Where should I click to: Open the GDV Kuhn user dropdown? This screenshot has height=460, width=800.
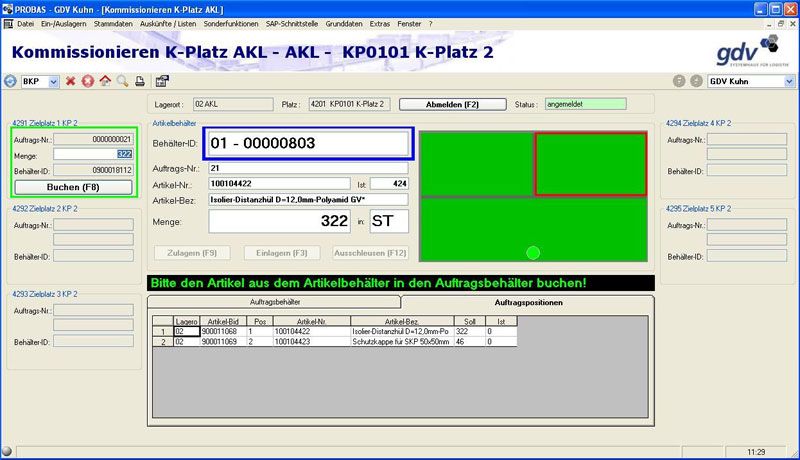pyautogui.click(x=789, y=82)
